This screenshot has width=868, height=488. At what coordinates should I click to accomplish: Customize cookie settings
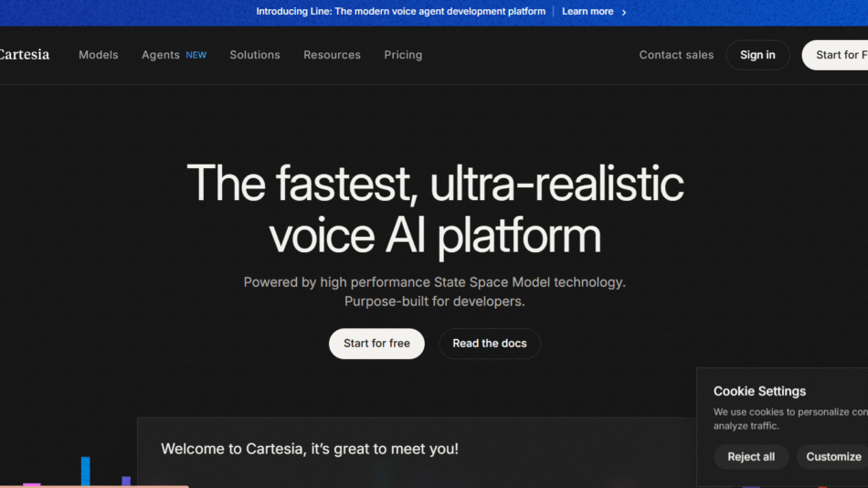pos(832,457)
